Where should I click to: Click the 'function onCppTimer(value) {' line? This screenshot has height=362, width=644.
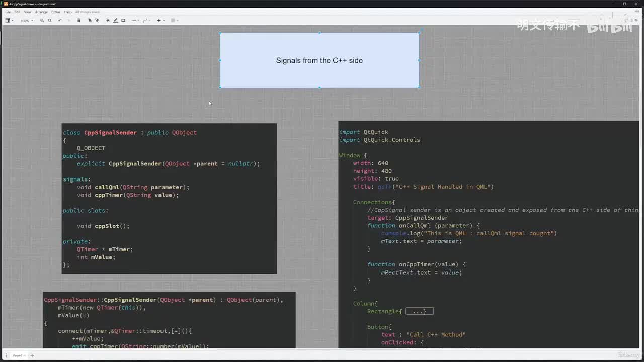click(417, 264)
